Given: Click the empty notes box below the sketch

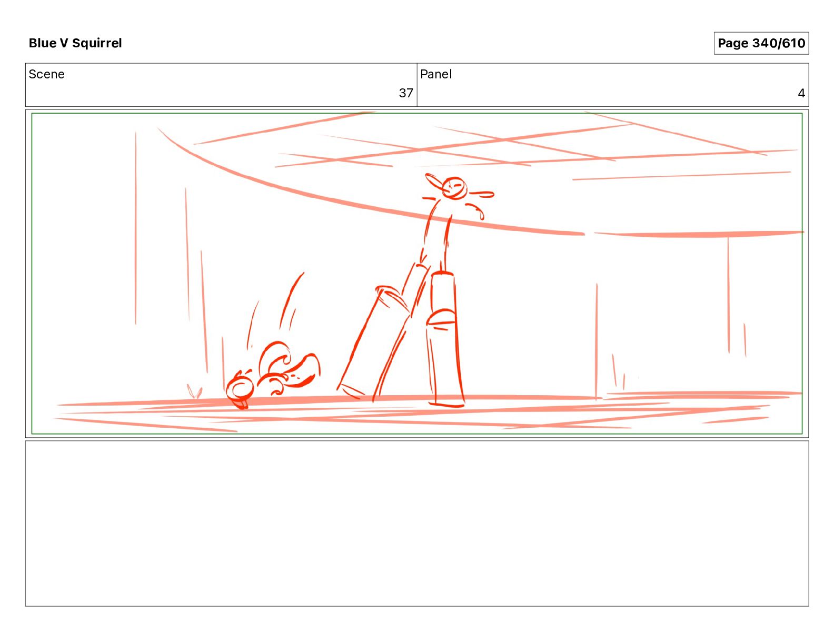Looking at the screenshot, I should tap(417, 524).
